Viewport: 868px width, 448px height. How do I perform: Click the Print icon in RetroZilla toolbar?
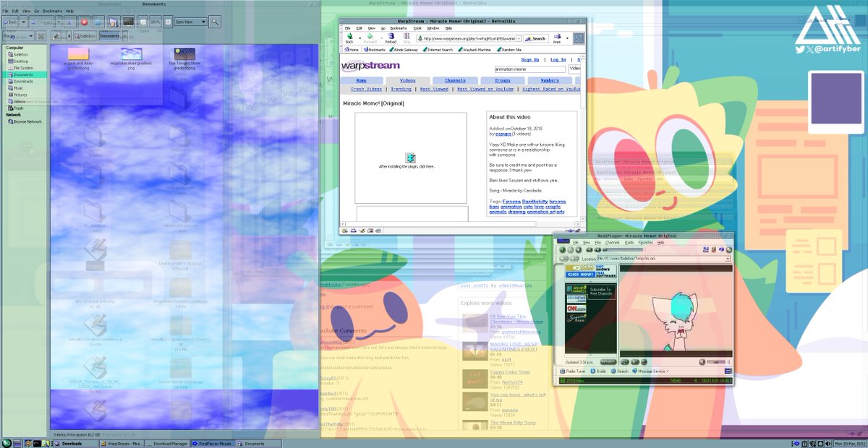click(557, 38)
